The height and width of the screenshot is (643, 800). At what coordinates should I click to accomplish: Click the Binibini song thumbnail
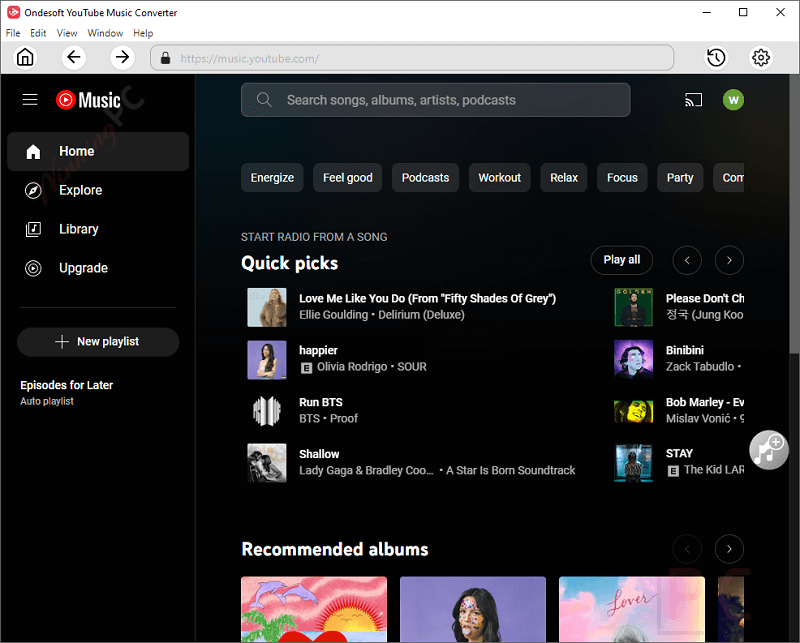click(634, 359)
